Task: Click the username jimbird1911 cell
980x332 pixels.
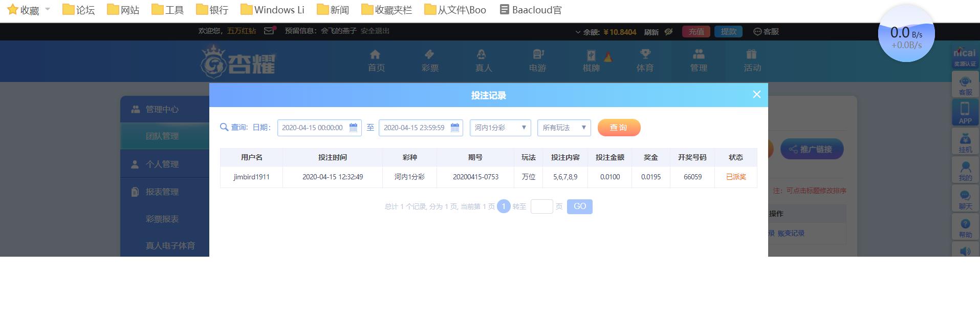Action: (x=251, y=177)
